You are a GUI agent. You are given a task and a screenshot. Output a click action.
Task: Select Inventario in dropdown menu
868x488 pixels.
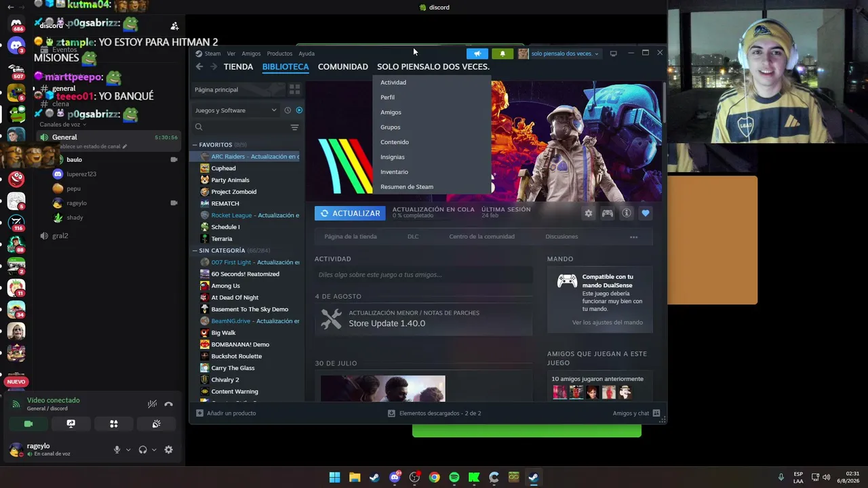tap(394, 172)
